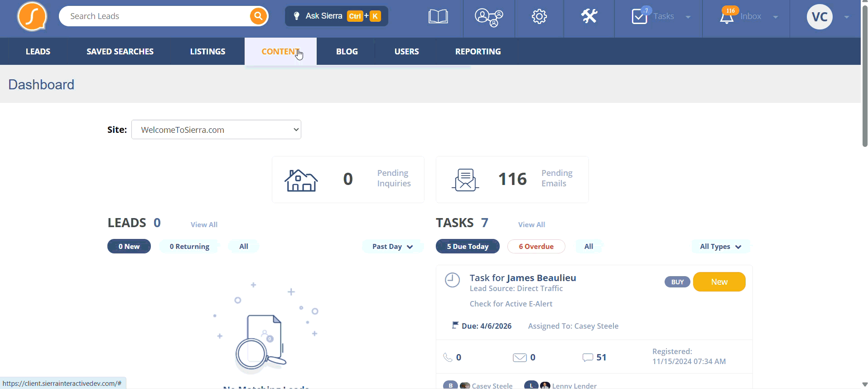The height and width of the screenshot is (389, 868).
Task: Expand the Site selection dropdown
Action: (x=216, y=130)
